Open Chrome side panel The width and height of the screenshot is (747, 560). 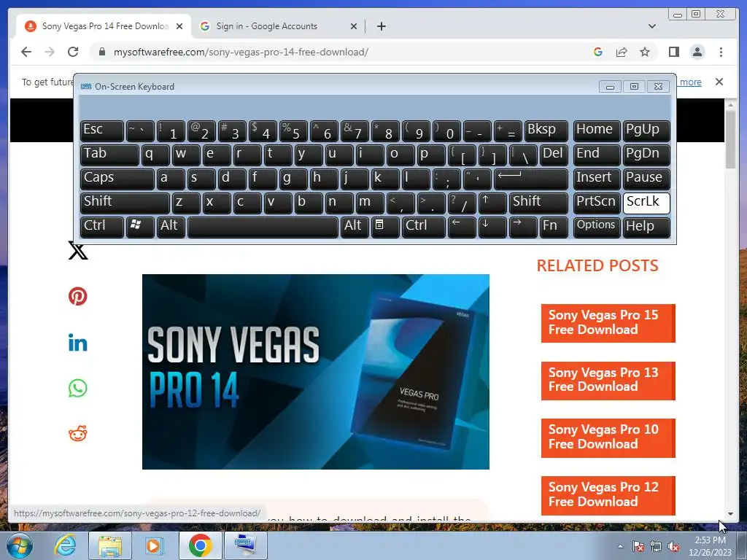tap(673, 52)
